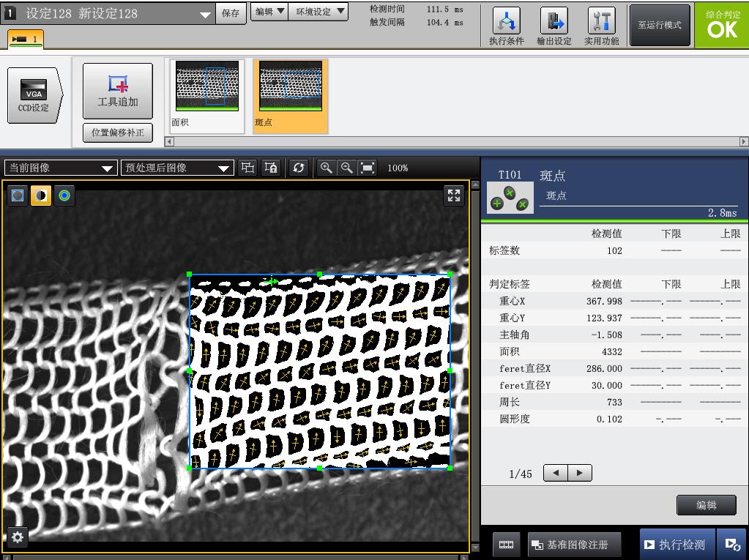Click the zoom out magnifier icon
The height and width of the screenshot is (560, 749).
[x=347, y=168]
